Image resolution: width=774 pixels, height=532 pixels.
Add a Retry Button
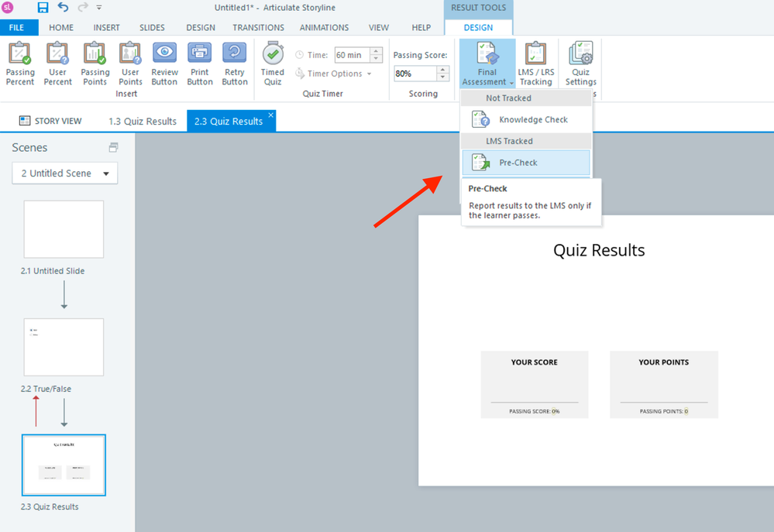(x=235, y=64)
